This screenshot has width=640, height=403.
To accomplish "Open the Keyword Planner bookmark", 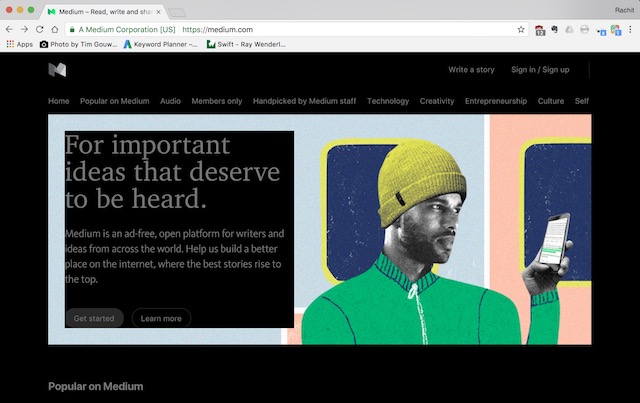I will pos(160,44).
